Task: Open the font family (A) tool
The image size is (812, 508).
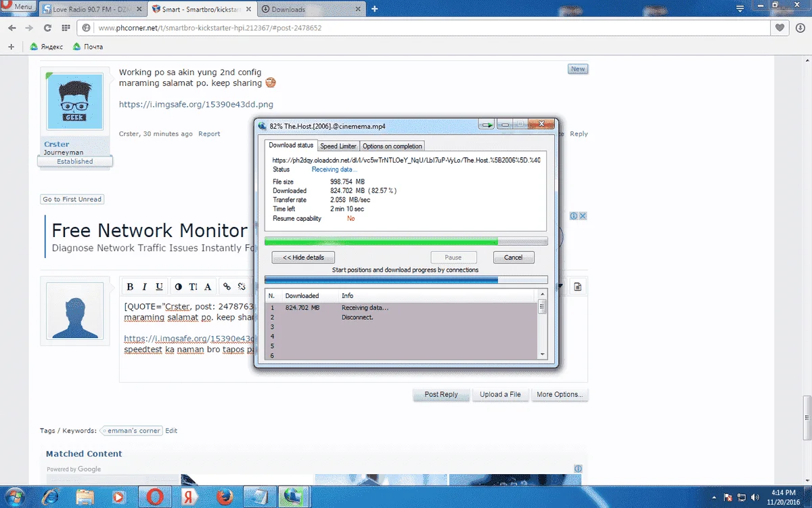Action: [x=208, y=287]
